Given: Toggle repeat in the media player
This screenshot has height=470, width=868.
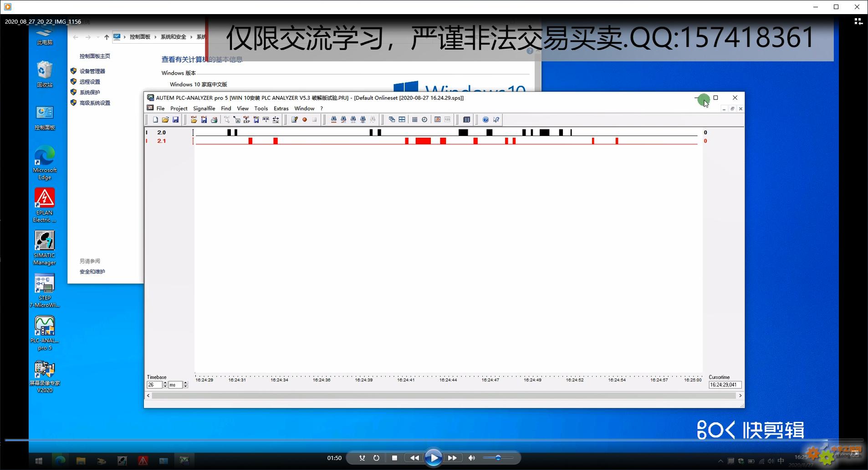Looking at the screenshot, I should pyautogui.click(x=376, y=458).
